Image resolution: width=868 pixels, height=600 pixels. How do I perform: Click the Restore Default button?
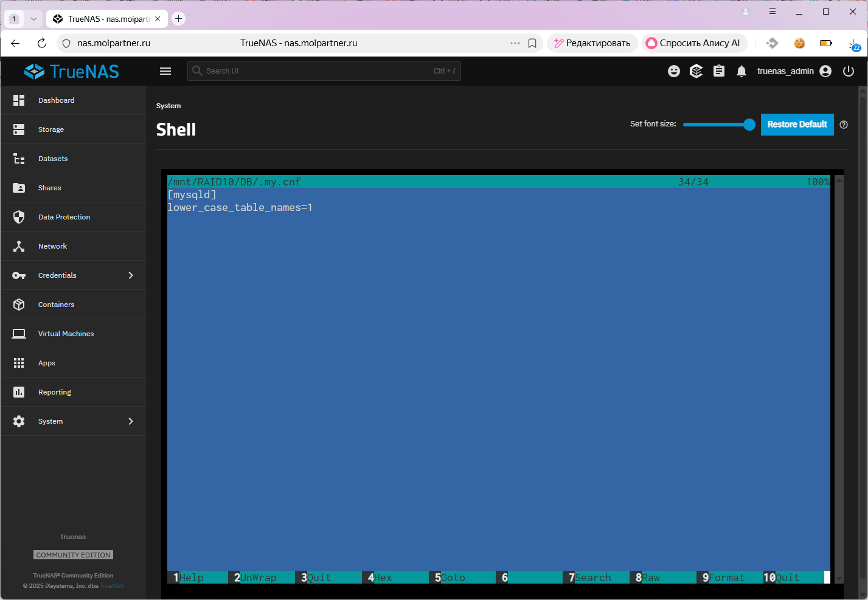click(797, 124)
